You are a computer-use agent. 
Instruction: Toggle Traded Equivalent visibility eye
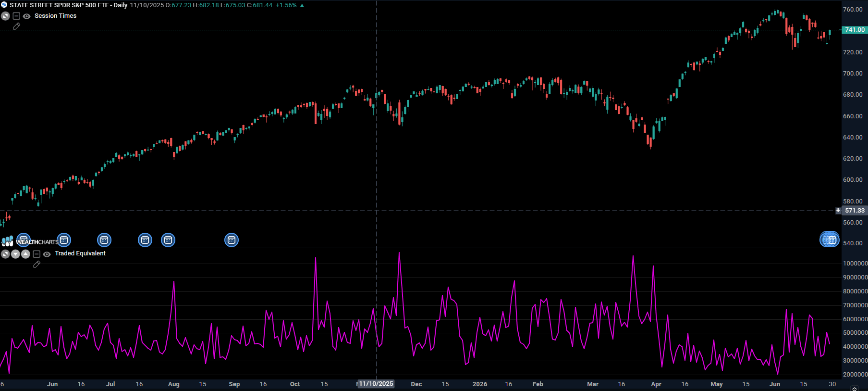[x=47, y=254]
